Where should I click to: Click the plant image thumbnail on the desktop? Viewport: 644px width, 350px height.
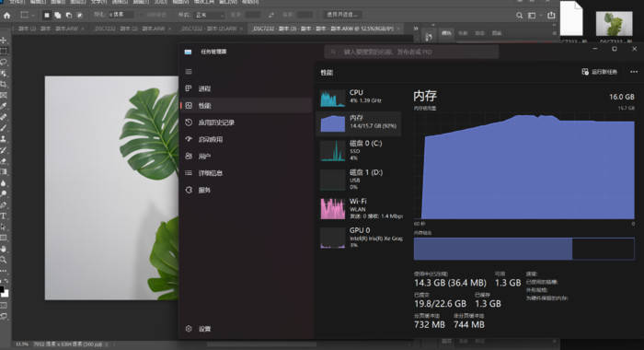[614, 24]
